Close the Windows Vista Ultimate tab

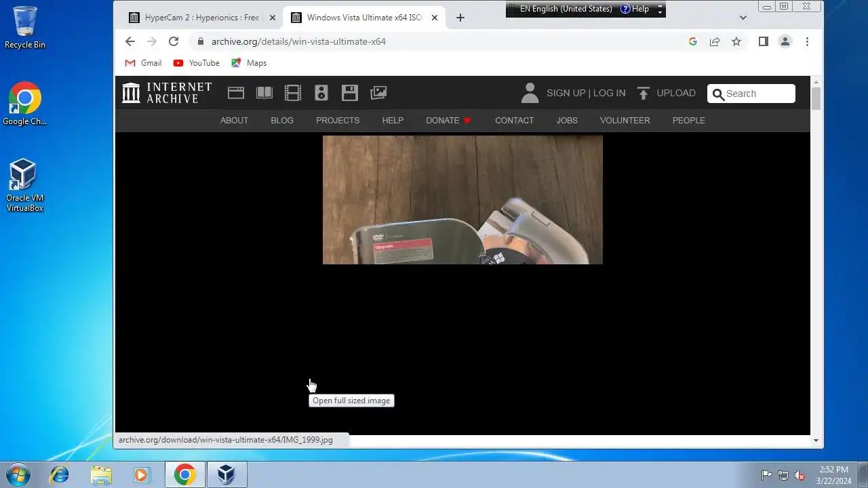pyautogui.click(x=435, y=18)
